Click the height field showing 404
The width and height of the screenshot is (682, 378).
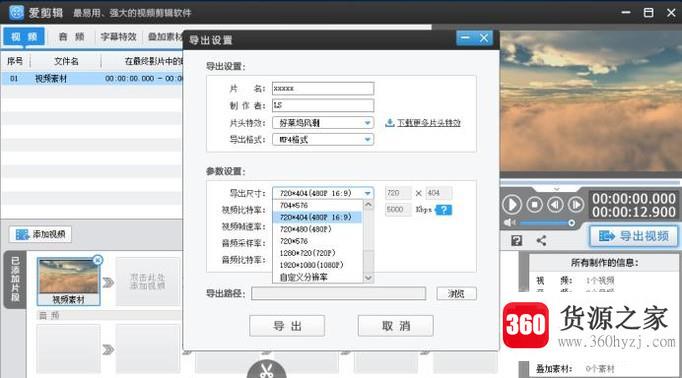(438, 193)
